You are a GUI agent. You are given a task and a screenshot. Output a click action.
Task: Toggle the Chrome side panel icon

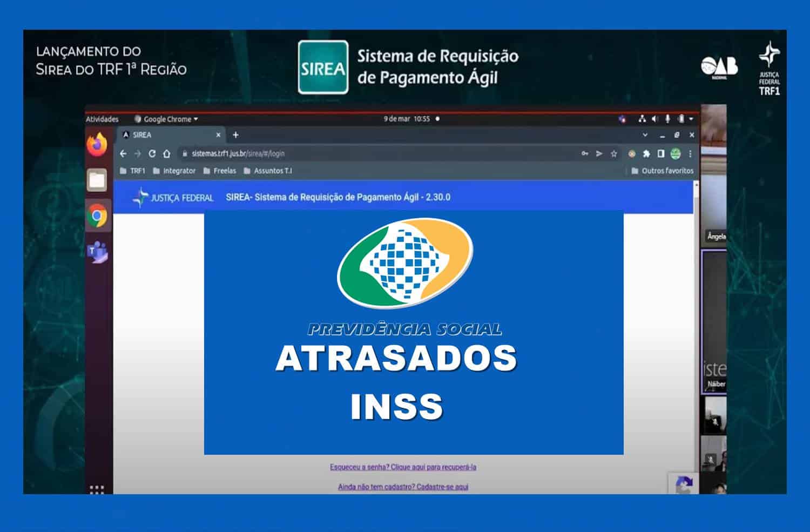660,154
